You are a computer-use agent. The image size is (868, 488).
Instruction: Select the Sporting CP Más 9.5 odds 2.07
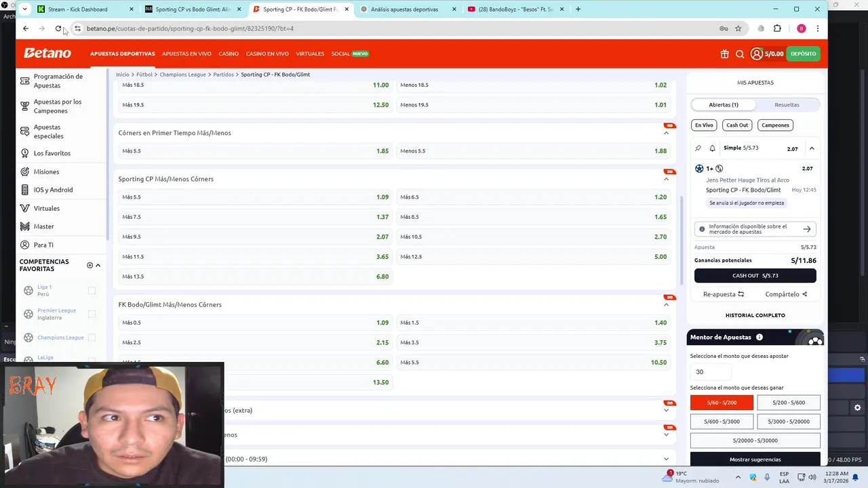pos(255,237)
